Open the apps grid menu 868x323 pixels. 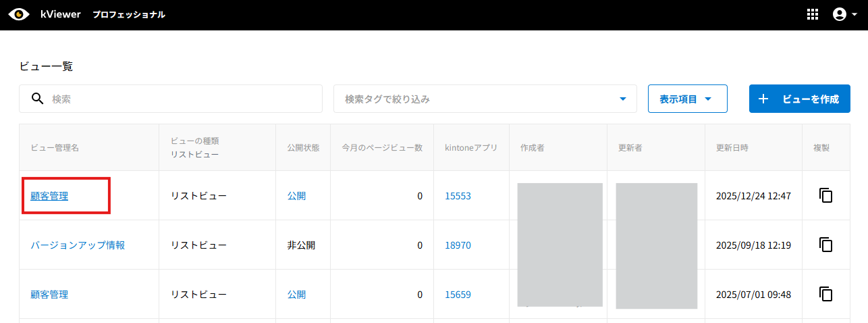click(x=813, y=14)
